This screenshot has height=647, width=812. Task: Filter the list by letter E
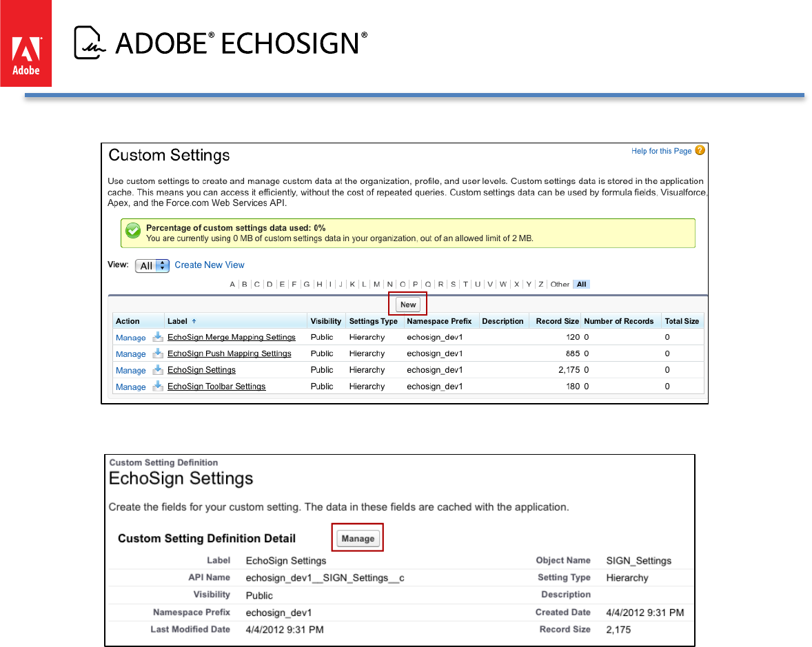click(x=282, y=284)
